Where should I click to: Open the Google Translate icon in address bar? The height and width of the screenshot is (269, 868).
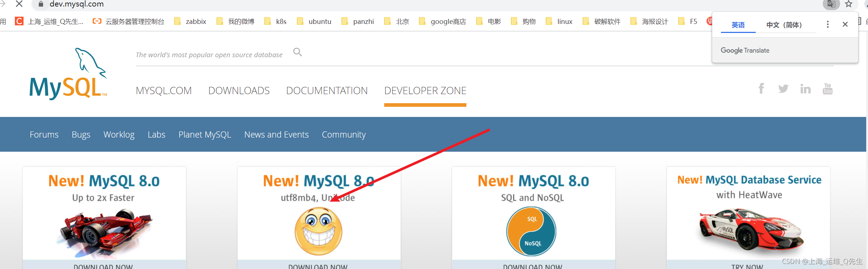point(831,4)
